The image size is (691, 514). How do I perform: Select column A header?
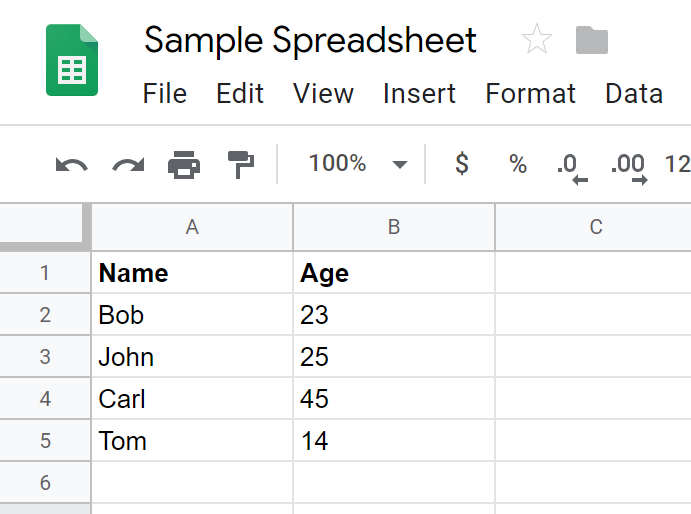(193, 227)
